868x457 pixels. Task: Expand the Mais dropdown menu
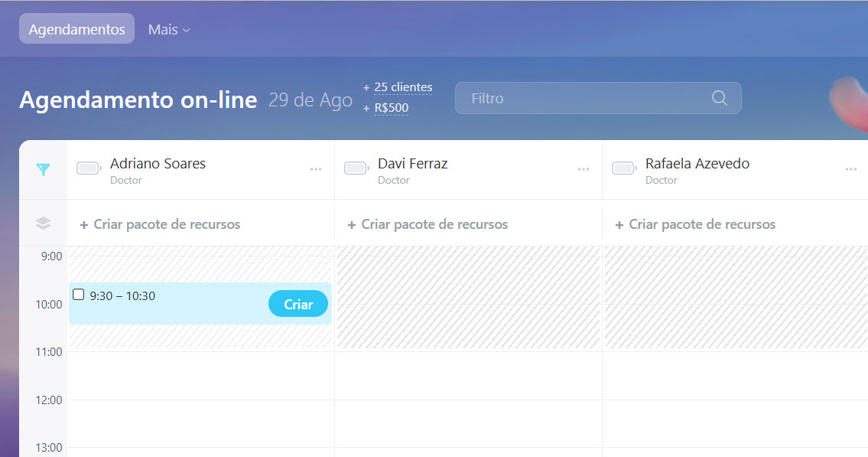pyautogui.click(x=169, y=30)
